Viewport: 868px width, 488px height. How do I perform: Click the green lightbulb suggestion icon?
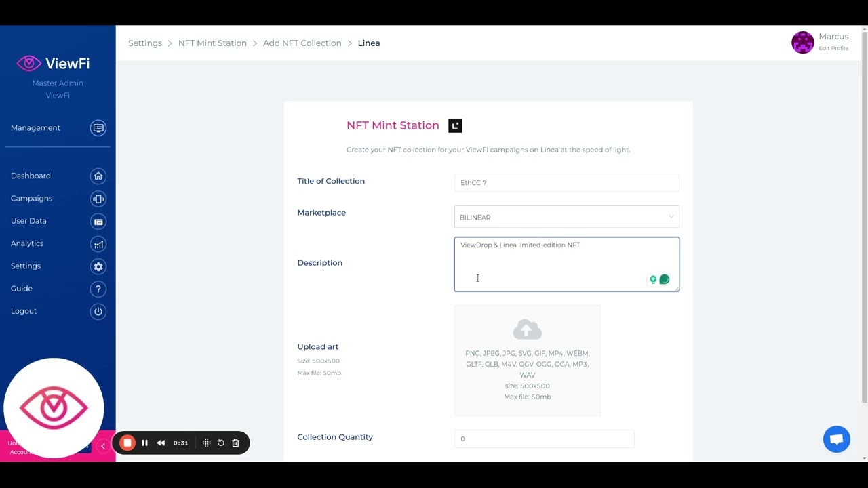point(653,279)
